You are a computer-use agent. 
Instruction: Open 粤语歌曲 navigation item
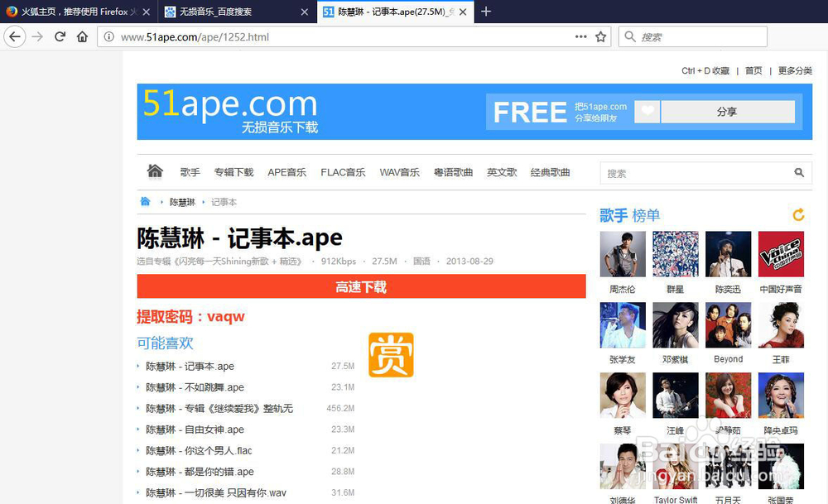pyautogui.click(x=453, y=172)
